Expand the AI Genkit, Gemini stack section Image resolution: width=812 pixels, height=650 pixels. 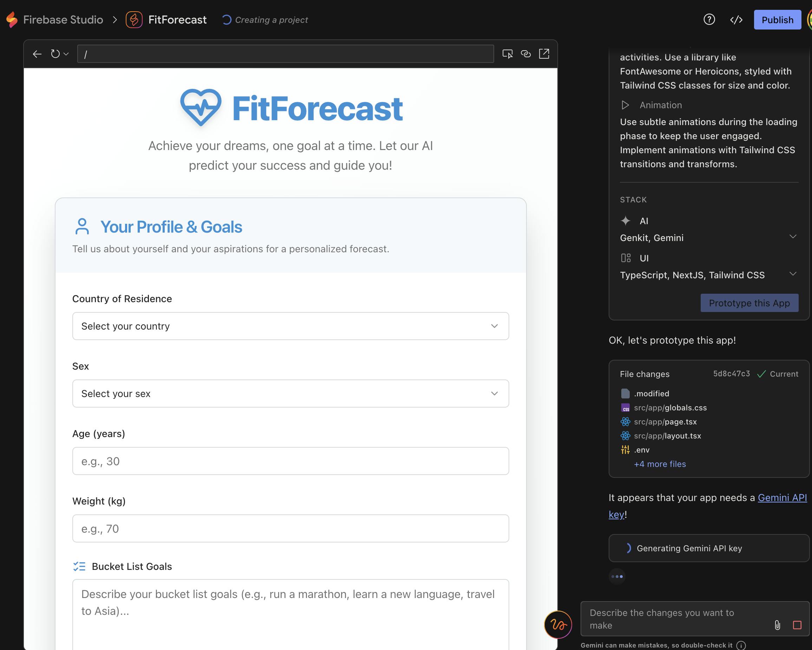[792, 237]
